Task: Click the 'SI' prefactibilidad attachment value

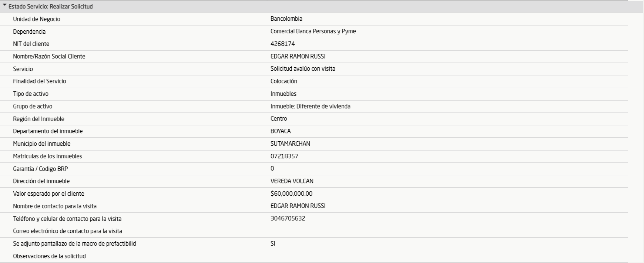Action: point(273,244)
